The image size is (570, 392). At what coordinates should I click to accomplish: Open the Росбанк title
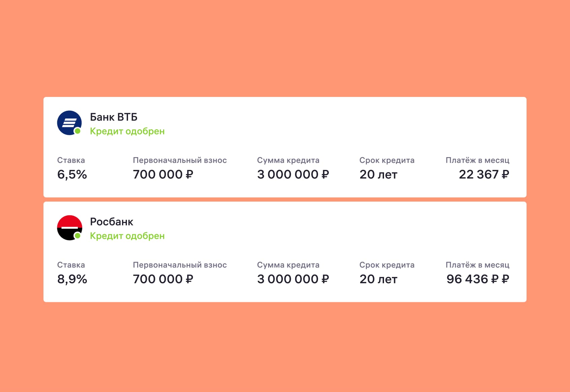(112, 222)
